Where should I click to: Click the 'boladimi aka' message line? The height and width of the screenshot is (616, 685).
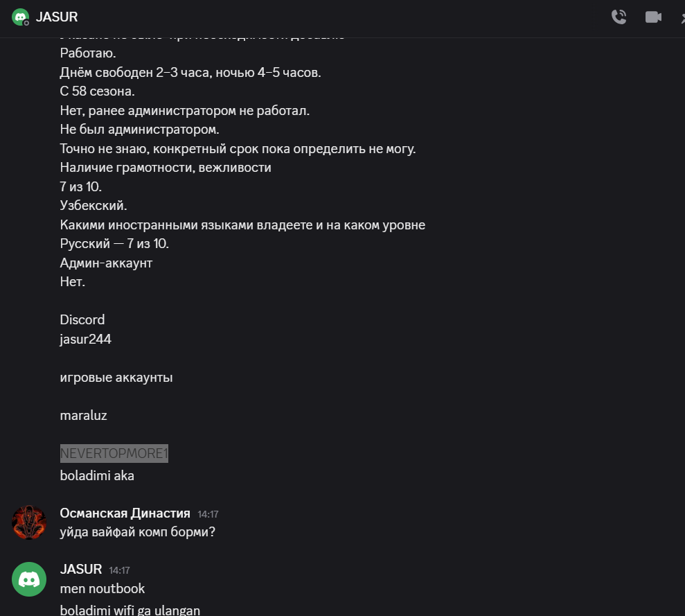97,476
